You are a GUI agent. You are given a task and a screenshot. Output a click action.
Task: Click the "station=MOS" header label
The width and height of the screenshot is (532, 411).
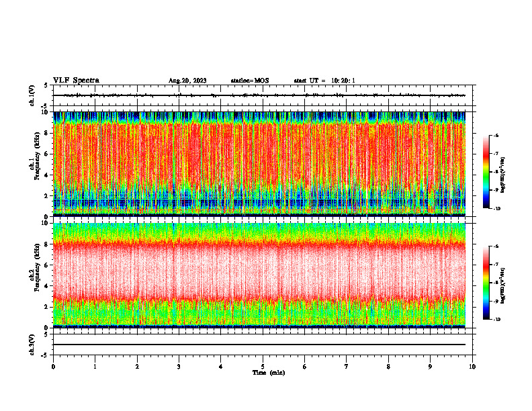click(x=250, y=81)
